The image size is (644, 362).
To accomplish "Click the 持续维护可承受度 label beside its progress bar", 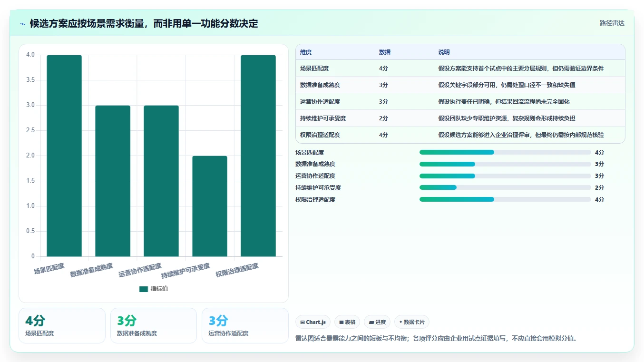I will click(x=318, y=187).
